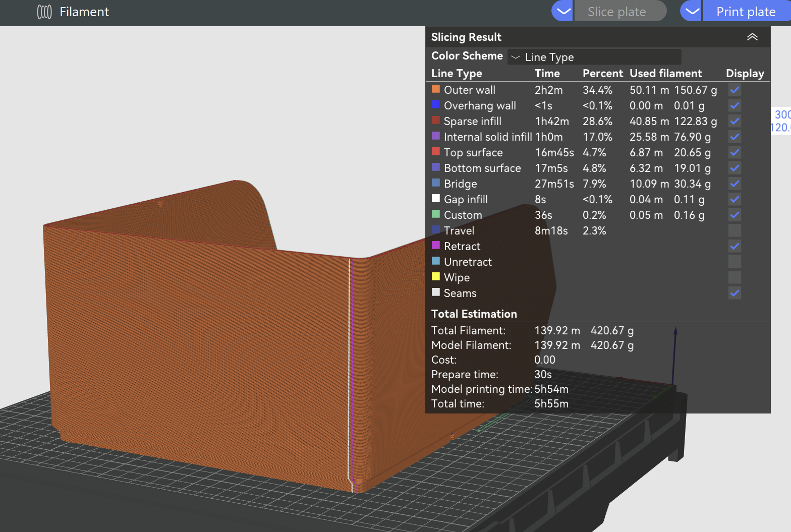Click the Bridge color swatch

(x=436, y=183)
